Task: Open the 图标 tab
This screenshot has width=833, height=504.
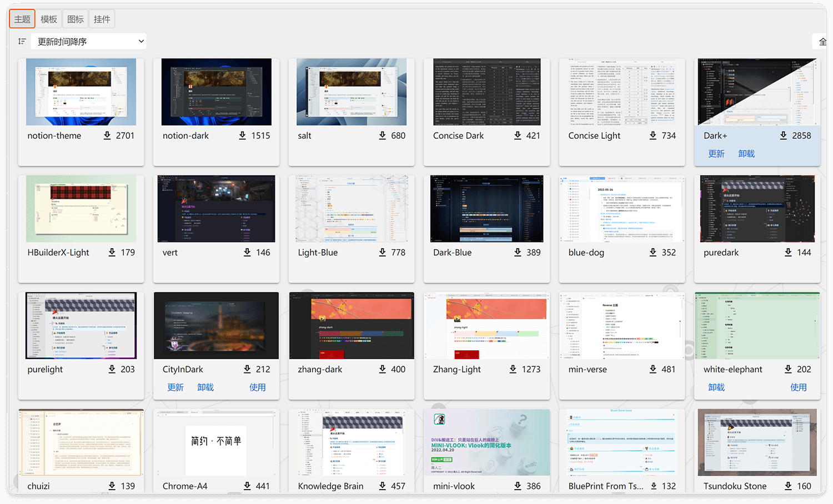Action: [76, 19]
